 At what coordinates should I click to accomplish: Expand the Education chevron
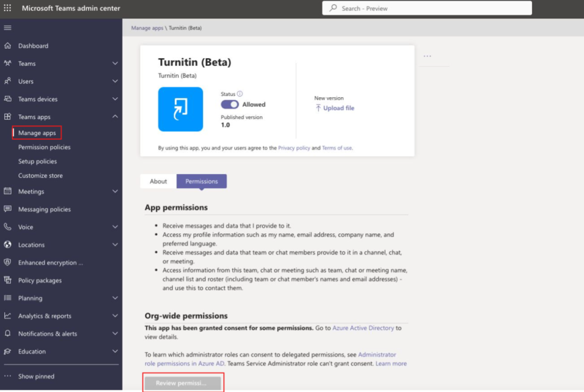coord(115,351)
